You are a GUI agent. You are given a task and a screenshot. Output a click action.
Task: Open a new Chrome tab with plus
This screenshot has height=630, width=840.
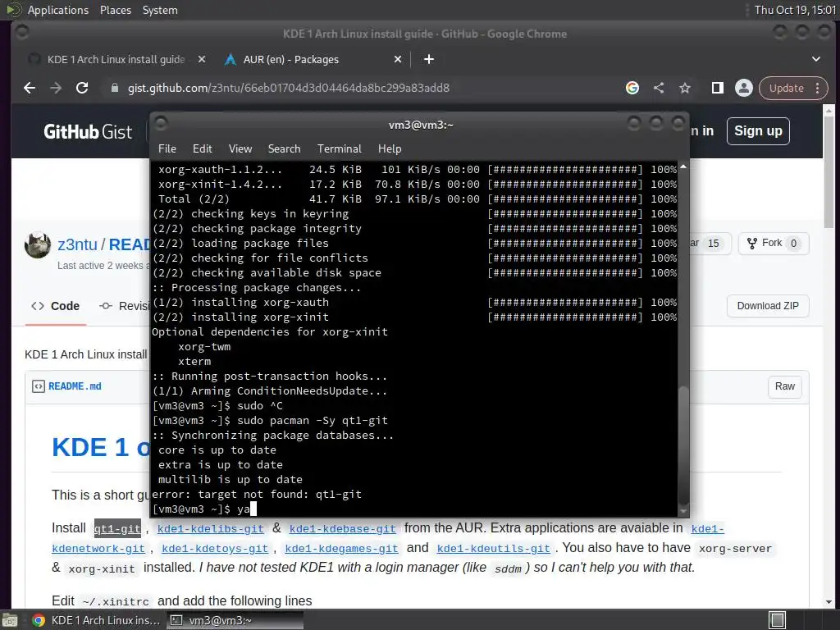point(428,59)
